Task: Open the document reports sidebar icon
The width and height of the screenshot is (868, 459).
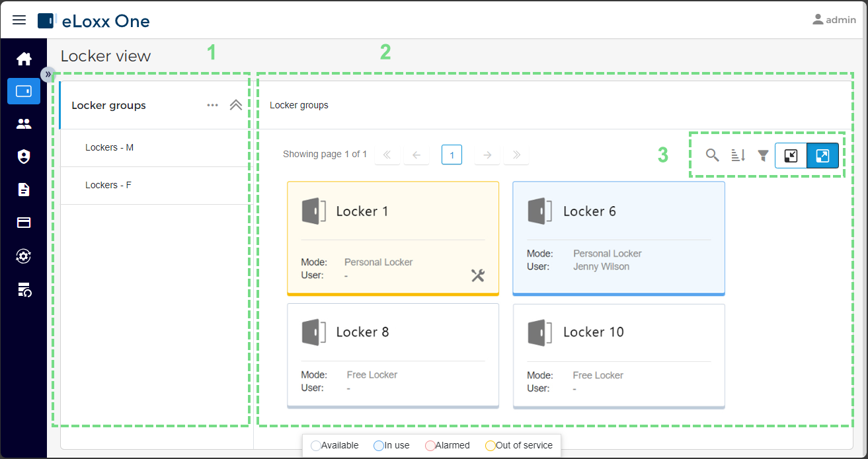Action: pyautogui.click(x=24, y=190)
